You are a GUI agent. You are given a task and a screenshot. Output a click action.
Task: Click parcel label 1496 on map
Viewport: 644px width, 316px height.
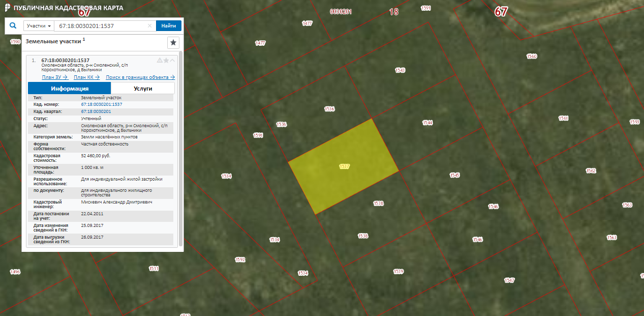(x=15, y=272)
